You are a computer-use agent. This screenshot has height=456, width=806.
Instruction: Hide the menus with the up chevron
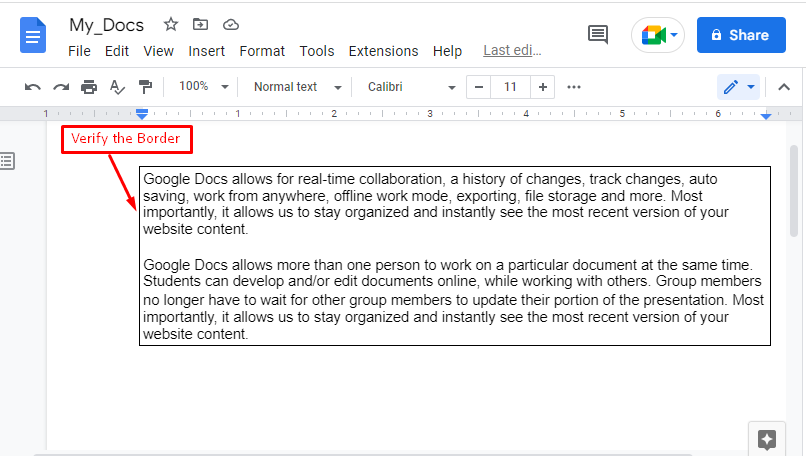coord(783,87)
